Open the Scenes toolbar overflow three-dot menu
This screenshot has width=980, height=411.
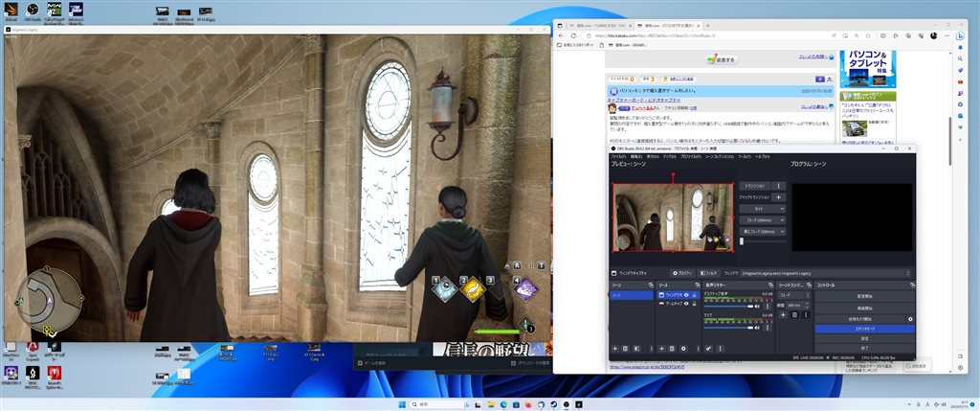click(651, 349)
